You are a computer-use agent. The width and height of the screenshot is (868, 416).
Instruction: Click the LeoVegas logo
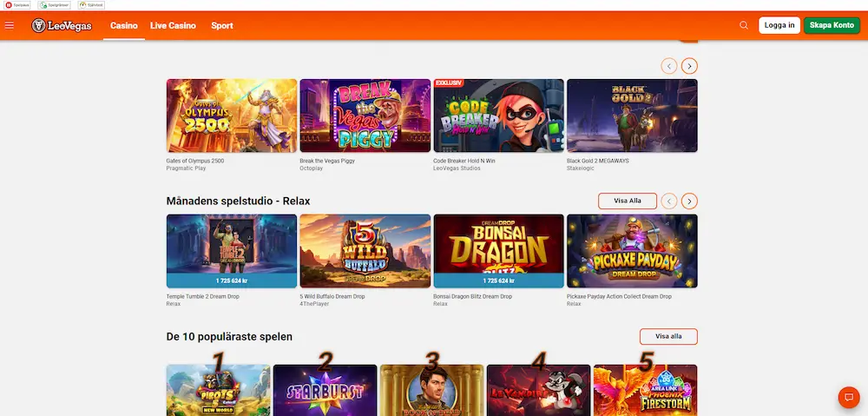[62, 25]
